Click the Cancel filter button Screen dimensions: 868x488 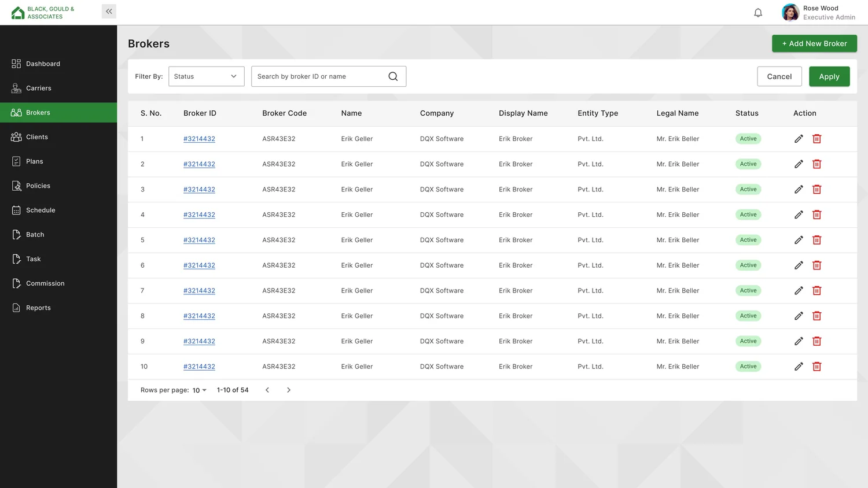click(779, 76)
